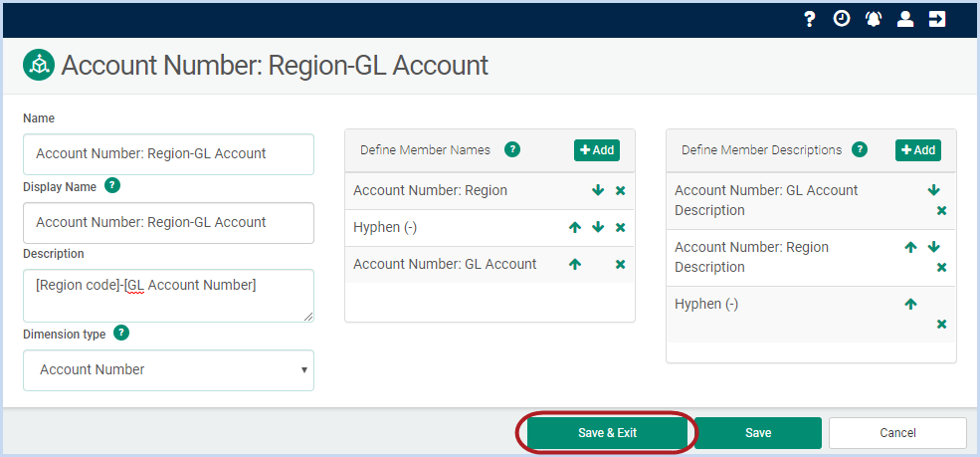Screen dimensions: 980x457
Task: Click the logout arrow icon
Action: coord(937,19)
